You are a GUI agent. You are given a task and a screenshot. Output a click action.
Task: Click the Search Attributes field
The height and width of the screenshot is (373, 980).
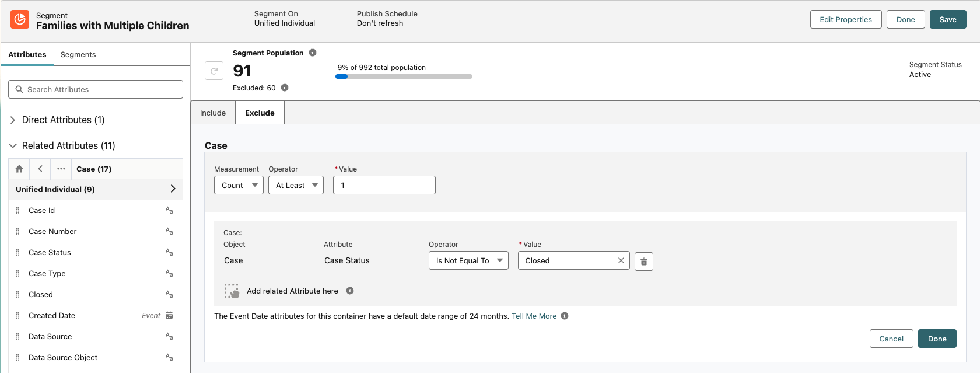96,89
